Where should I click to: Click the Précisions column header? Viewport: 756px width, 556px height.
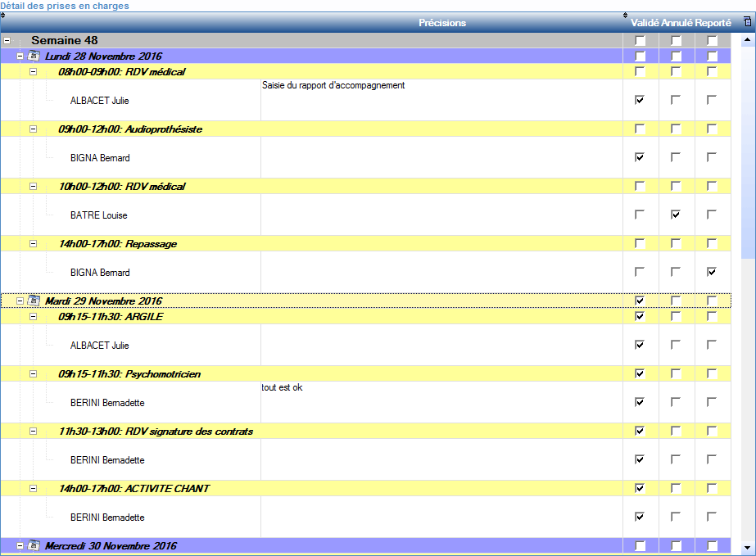442,23
